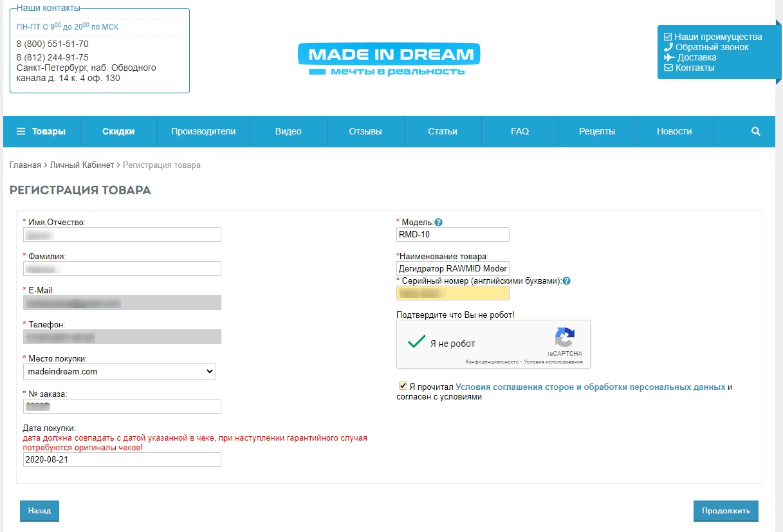
Task: Expand the Место покупки dropdown
Action: 119,371
